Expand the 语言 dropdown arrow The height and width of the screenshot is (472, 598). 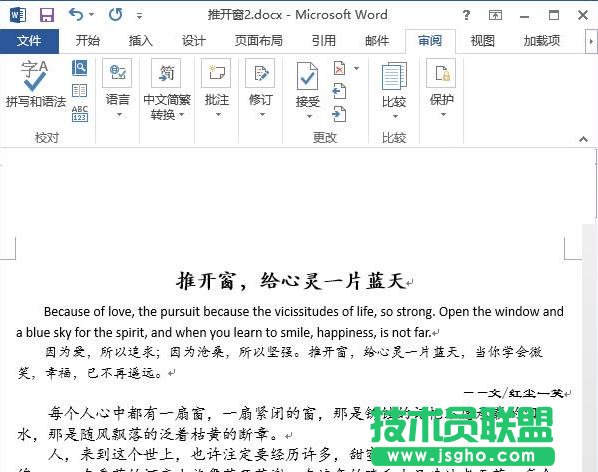[x=119, y=115]
